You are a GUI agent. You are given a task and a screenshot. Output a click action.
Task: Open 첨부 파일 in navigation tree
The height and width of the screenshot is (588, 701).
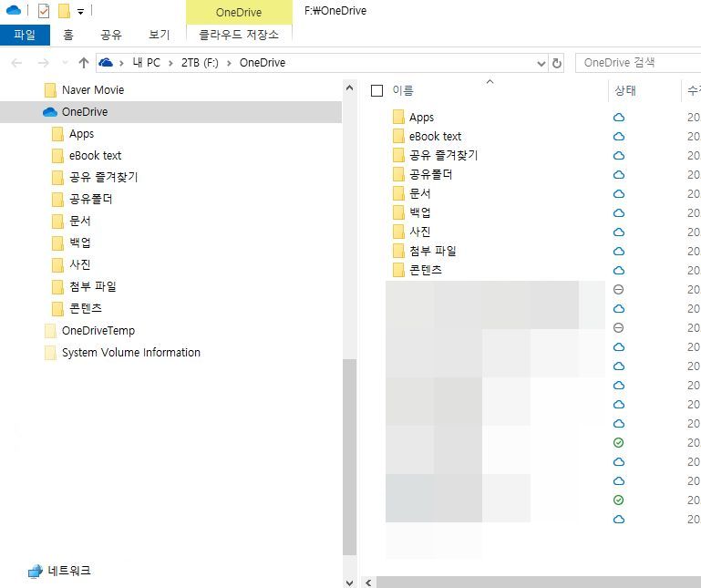click(x=93, y=286)
